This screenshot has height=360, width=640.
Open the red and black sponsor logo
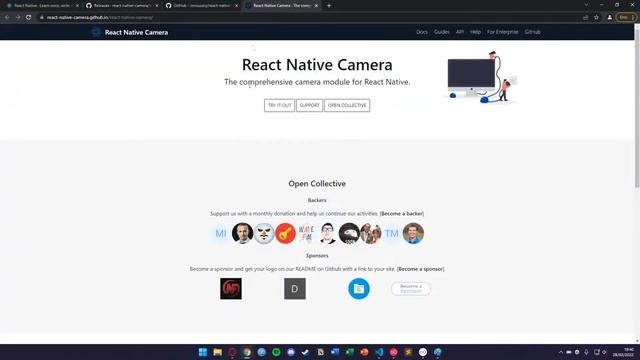point(231,289)
